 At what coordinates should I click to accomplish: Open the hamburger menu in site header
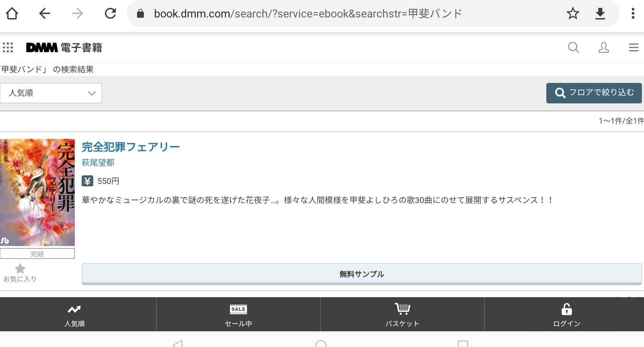pyautogui.click(x=633, y=47)
